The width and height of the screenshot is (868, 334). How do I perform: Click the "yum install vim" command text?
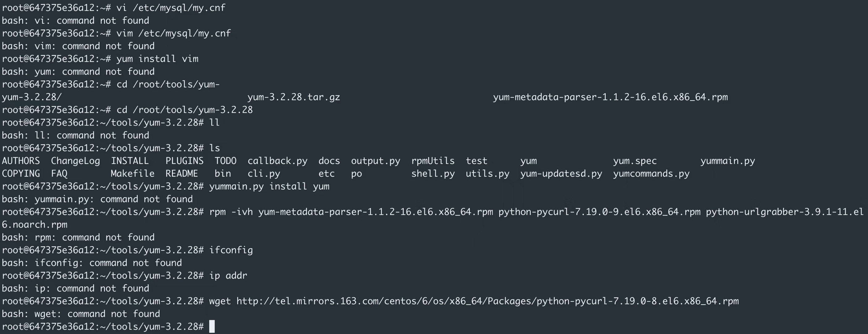pos(157,59)
